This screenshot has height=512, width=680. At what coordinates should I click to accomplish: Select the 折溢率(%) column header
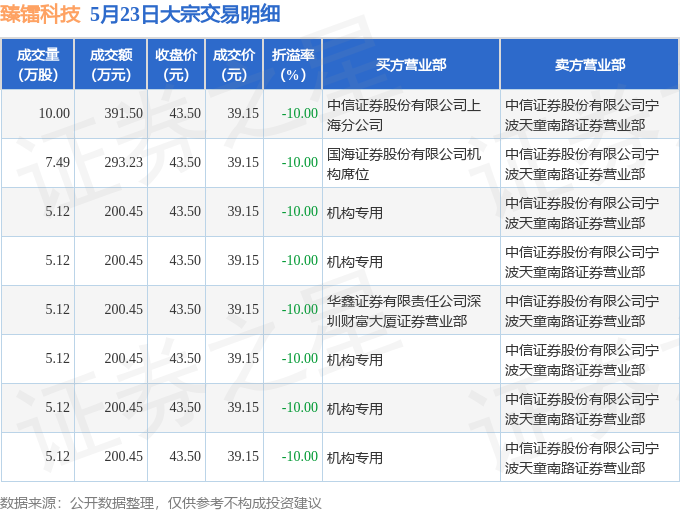tap(293, 65)
